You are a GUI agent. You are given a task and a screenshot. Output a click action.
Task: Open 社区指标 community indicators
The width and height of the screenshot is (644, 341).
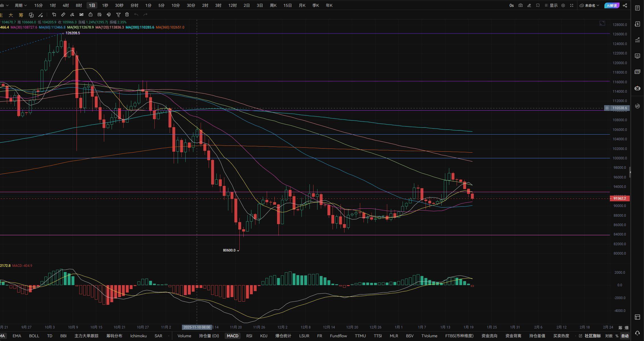(x=592, y=336)
